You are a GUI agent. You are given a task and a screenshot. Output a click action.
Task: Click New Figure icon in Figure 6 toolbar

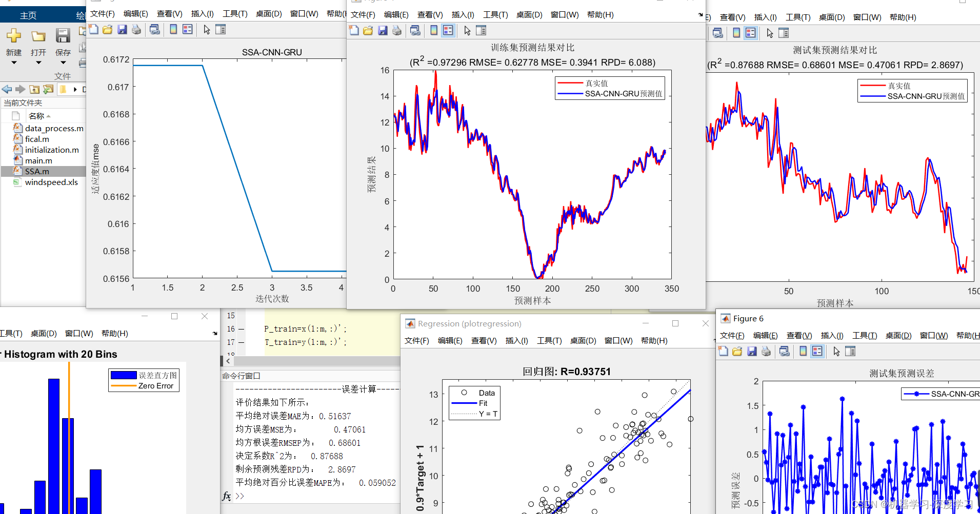point(724,352)
